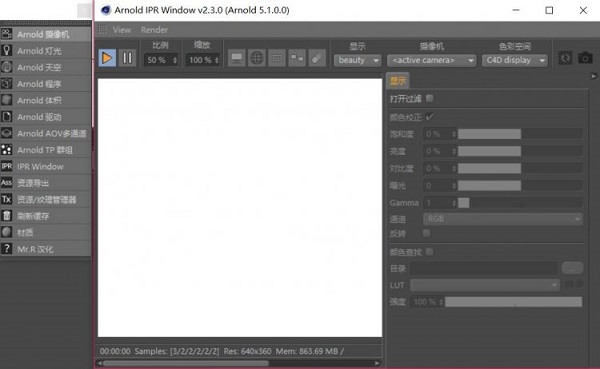Image resolution: width=600 pixels, height=369 pixels.
Task: Click the directory browse button next to 目录
Action: [572, 268]
